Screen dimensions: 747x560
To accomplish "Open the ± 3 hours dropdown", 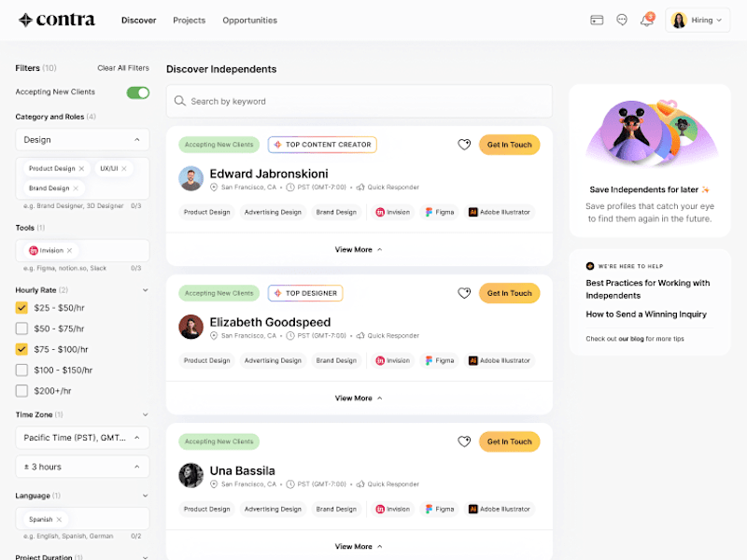I will click(x=82, y=467).
